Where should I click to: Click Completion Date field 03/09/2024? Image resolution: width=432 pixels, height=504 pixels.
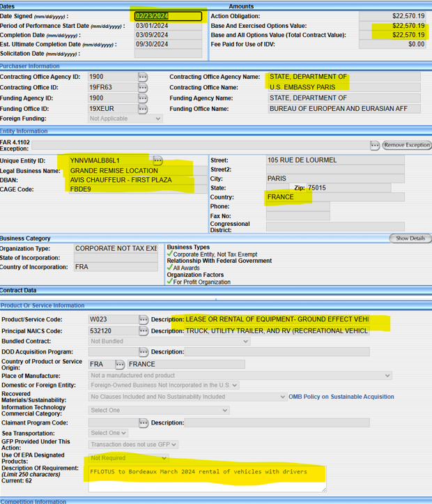tap(168, 35)
